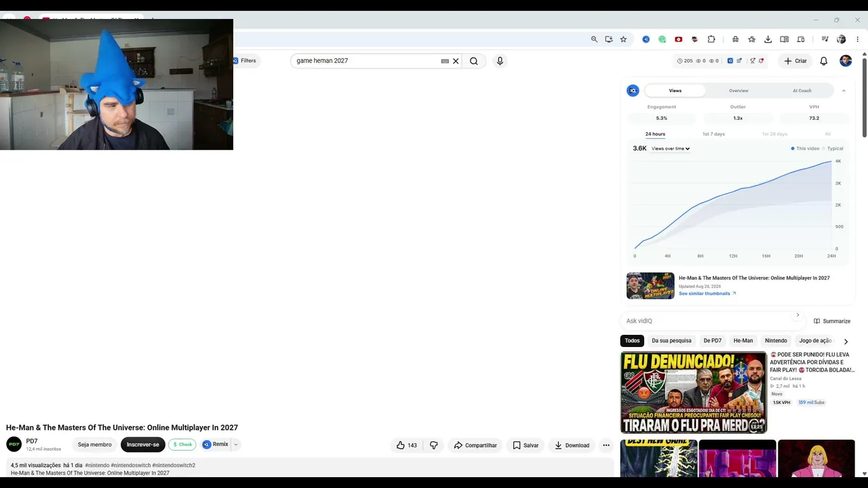Screen dimensions: 868x488
Task: Click the See similar thumbnails link
Action: [707, 293]
